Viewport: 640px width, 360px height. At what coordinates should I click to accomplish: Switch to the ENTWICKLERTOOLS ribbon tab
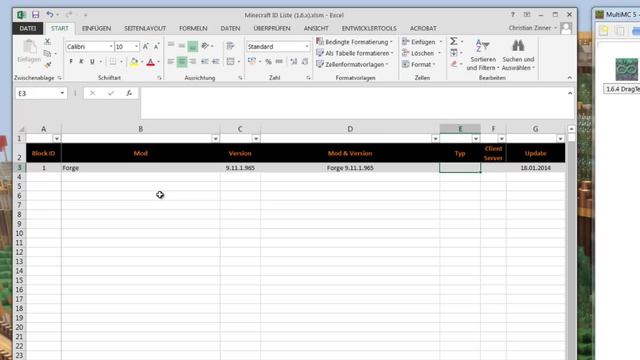[369, 28]
